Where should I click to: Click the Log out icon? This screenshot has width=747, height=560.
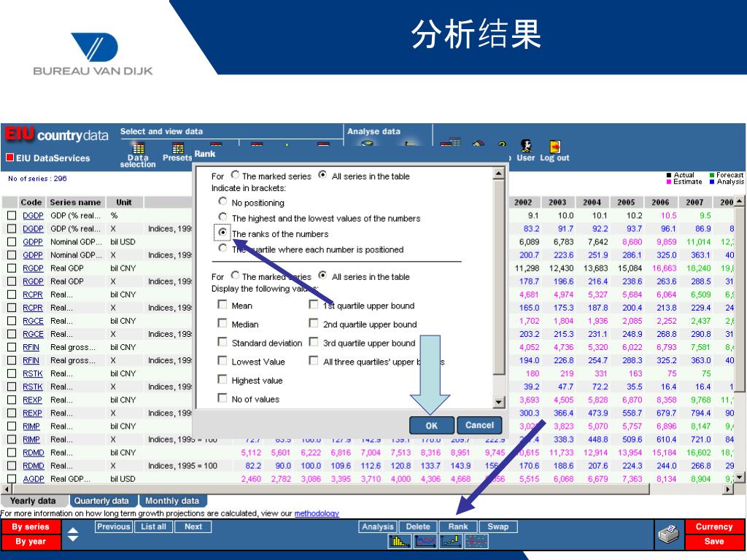[x=554, y=151]
